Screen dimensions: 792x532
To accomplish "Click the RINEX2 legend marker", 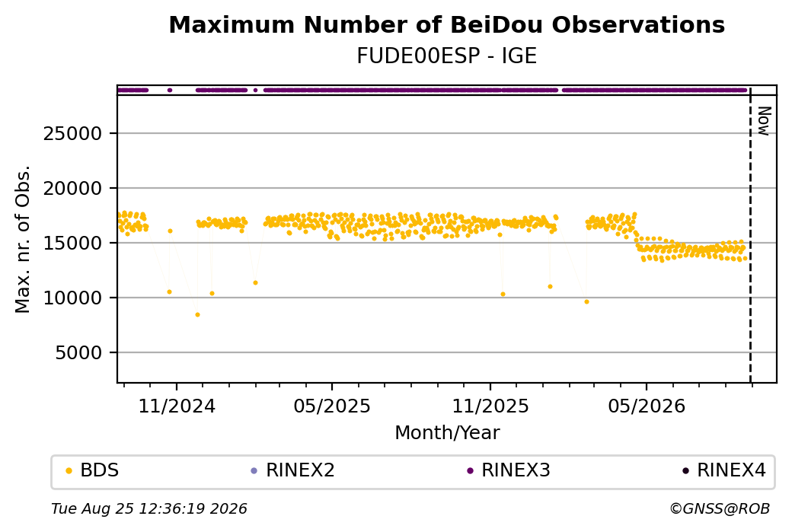I will 254,471.
